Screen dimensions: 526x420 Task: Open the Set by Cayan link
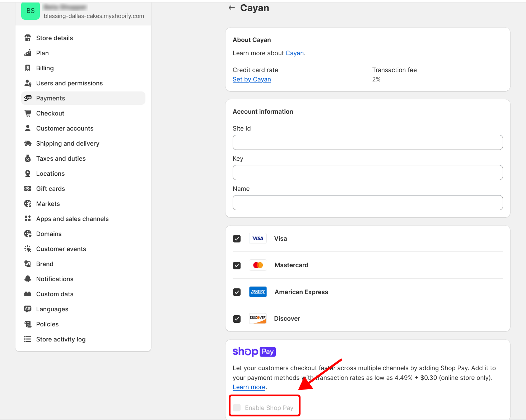(x=252, y=79)
